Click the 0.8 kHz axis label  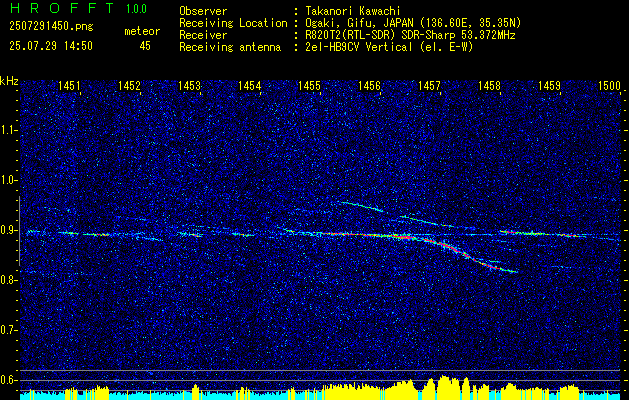point(8,280)
